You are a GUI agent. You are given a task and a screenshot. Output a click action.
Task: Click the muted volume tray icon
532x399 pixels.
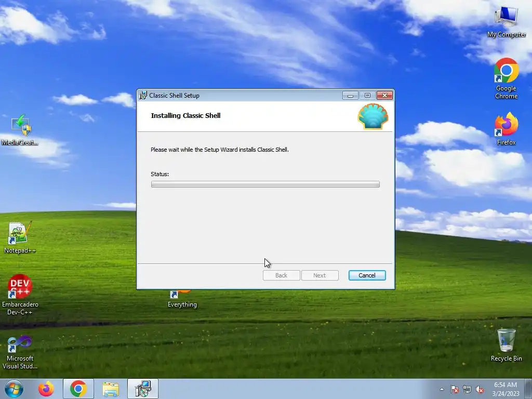click(x=480, y=390)
